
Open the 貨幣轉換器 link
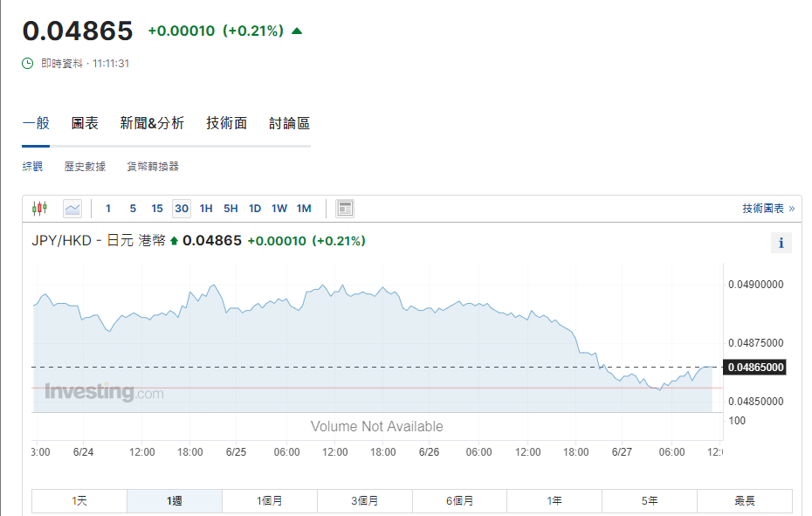click(152, 167)
